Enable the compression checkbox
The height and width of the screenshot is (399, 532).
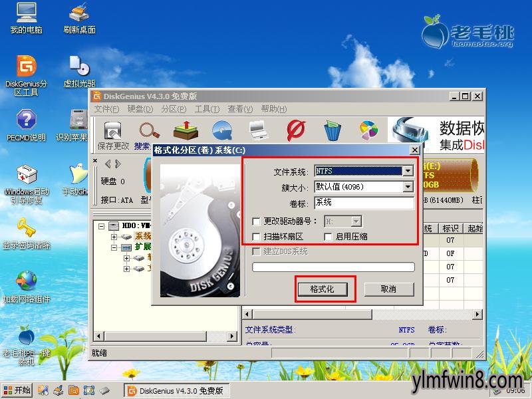coord(328,237)
